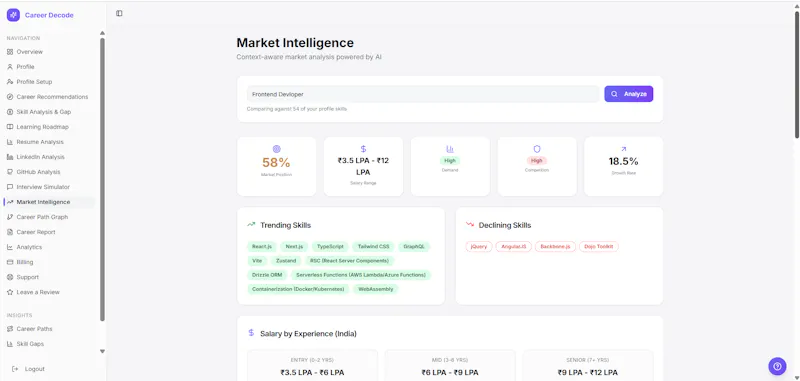Select Market Intelligence in the sidebar
This screenshot has width=800, height=381.
49,202
